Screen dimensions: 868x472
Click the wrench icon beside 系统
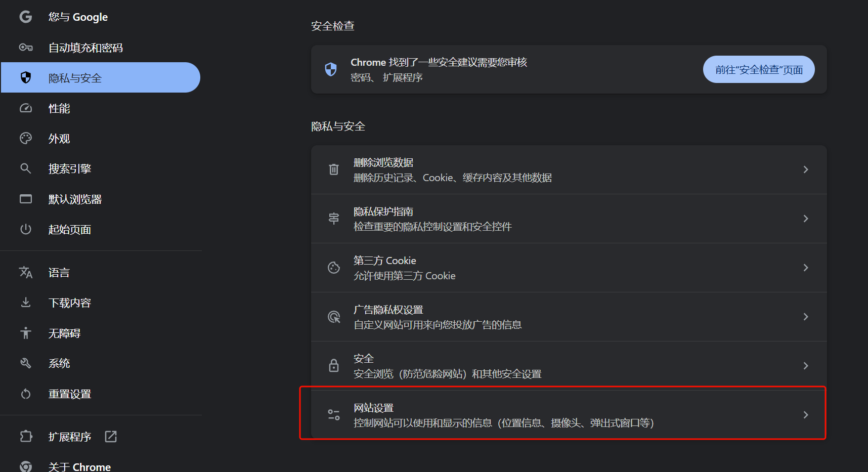[26, 363]
